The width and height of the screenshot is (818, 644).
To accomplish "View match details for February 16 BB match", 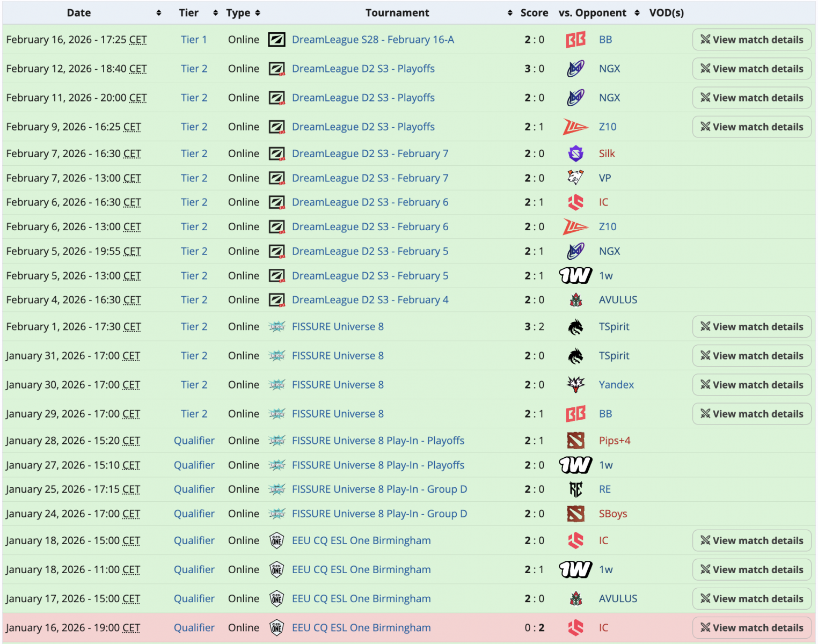I will 751,40.
